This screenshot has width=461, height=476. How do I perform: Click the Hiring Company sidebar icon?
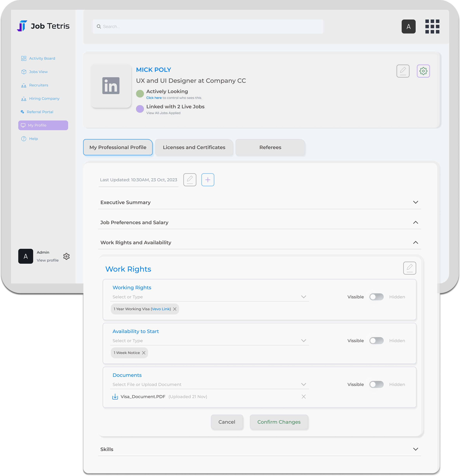pos(24,98)
